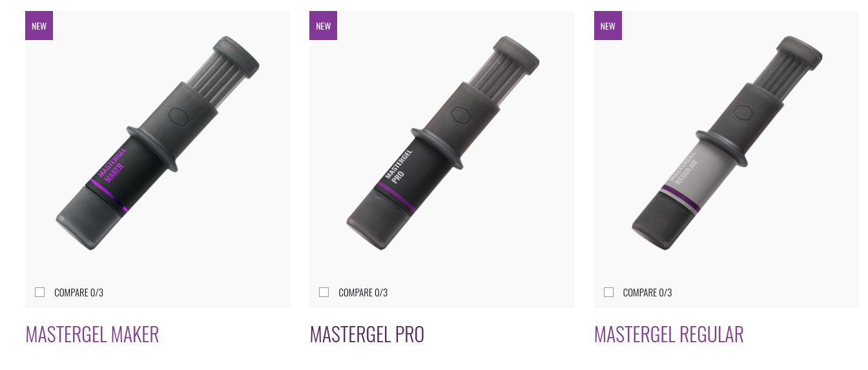Select the MasterGel Regular syringe image
The image size is (868, 370).
727,143
